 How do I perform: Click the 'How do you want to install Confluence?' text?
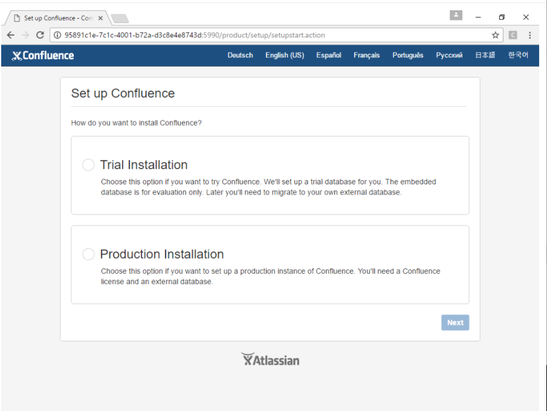pos(136,123)
